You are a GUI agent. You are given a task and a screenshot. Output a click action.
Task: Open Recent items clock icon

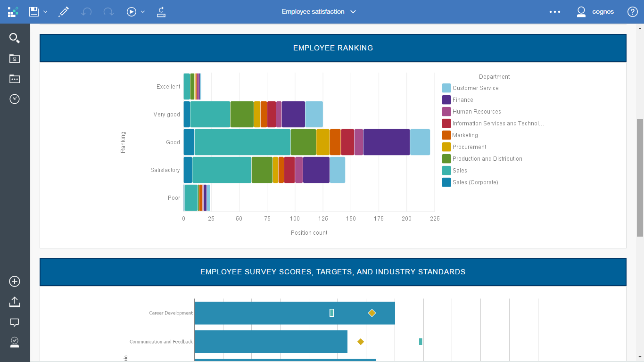(15, 99)
